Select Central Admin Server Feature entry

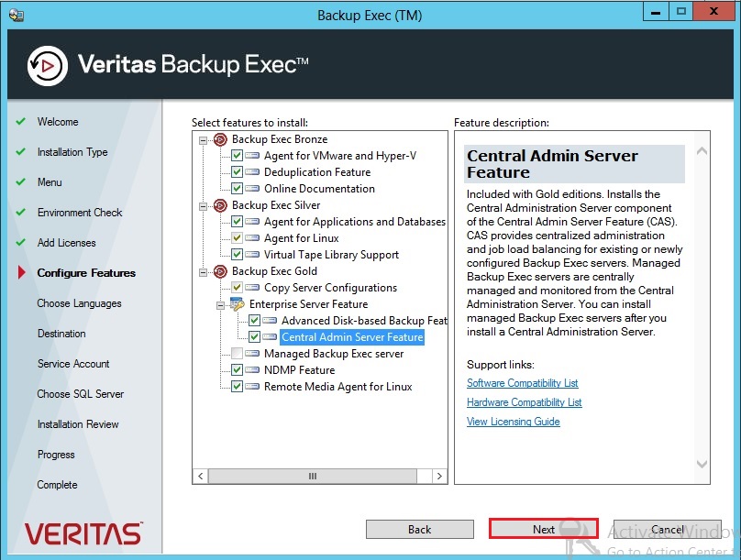click(352, 336)
